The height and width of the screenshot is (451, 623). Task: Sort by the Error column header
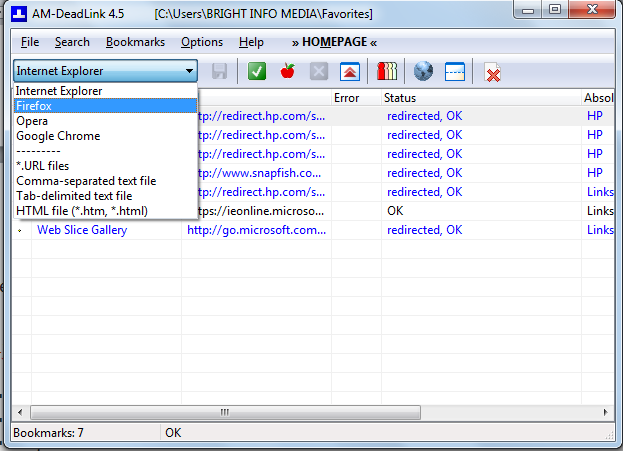point(356,98)
